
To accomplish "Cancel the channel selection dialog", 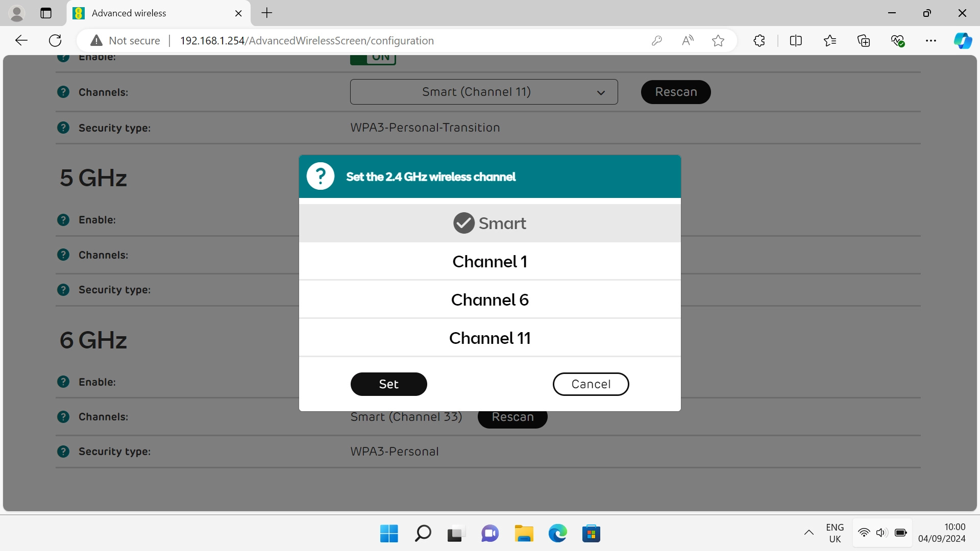I will [x=591, y=384].
